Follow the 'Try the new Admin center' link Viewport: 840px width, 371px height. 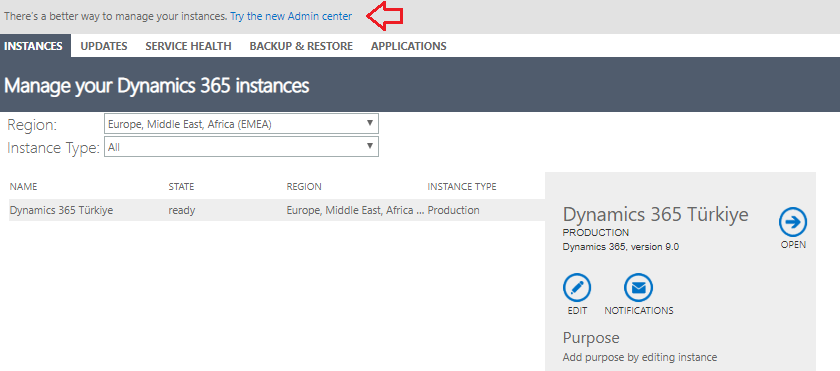click(291, 17)
